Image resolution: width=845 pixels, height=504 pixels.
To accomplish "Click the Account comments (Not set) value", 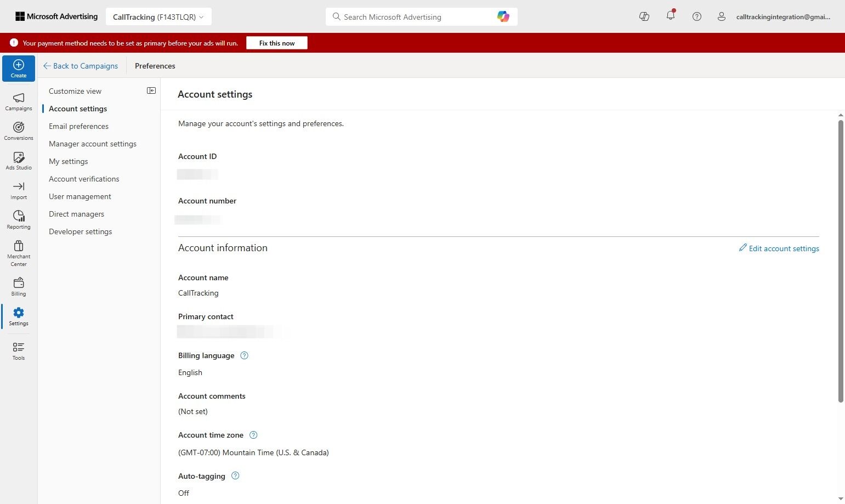I will coord(193,411).
